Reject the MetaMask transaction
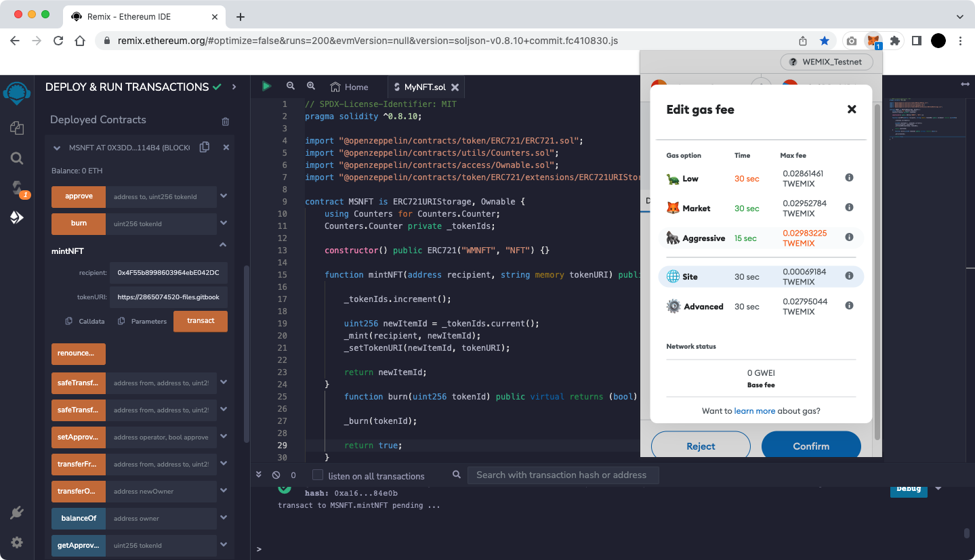The height and width of the screenshot is (560, 975). (701, 446)
